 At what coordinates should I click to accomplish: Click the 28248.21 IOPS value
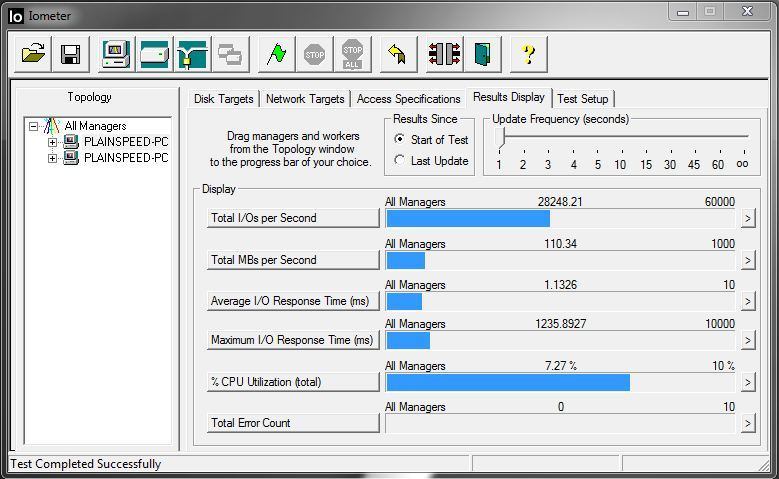coord(560,202)
